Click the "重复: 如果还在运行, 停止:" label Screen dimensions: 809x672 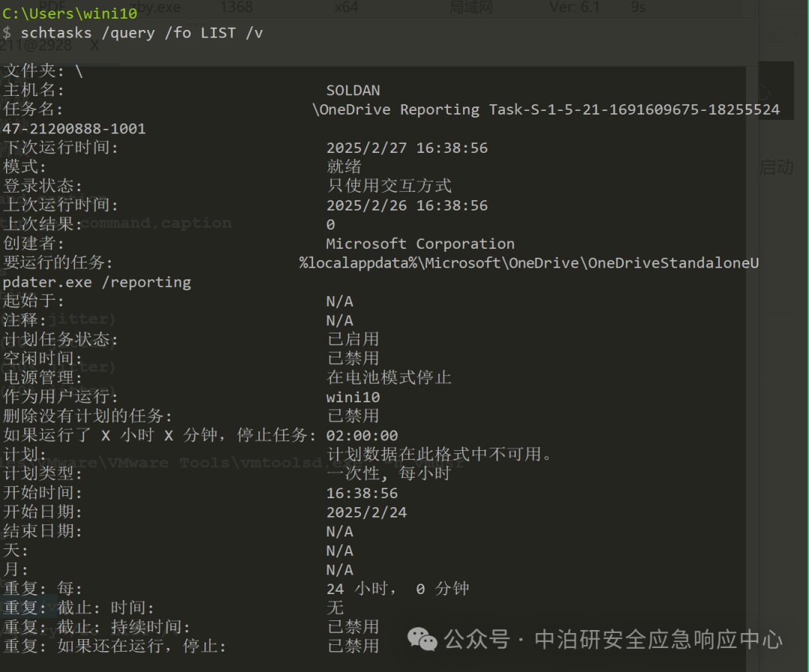(115, 647)
